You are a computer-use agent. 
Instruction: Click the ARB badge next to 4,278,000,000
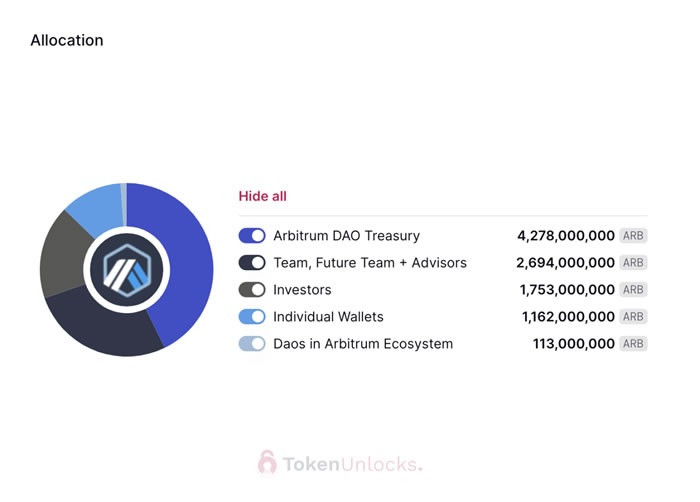(x=633, y=236)
